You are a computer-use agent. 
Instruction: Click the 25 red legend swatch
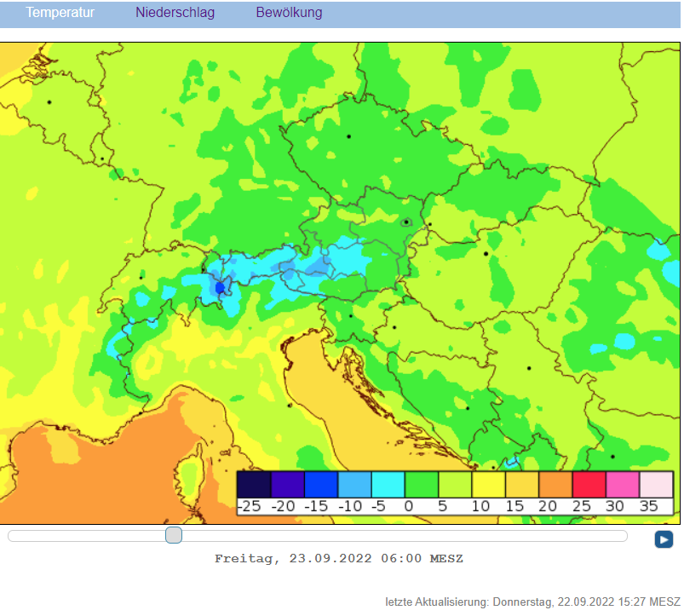(x=589, y=484)
